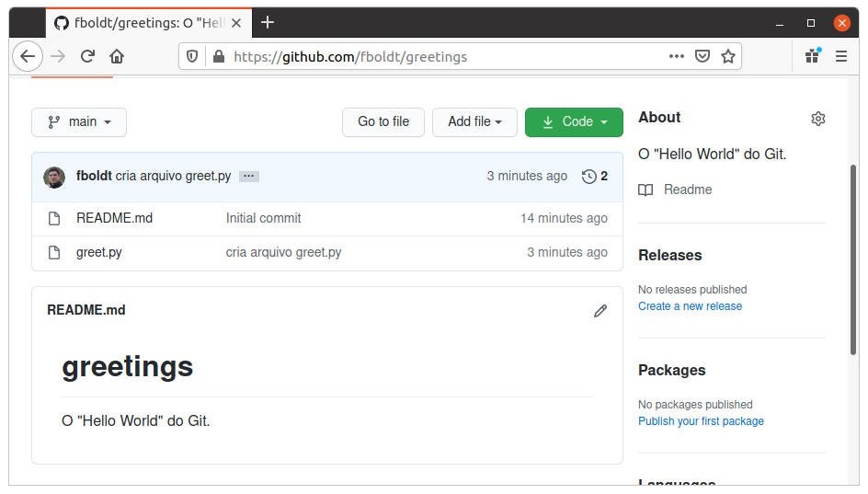Bookmark this page with the star icon
The width and height of the screenshot is (868, 494).
click(728, 56)
